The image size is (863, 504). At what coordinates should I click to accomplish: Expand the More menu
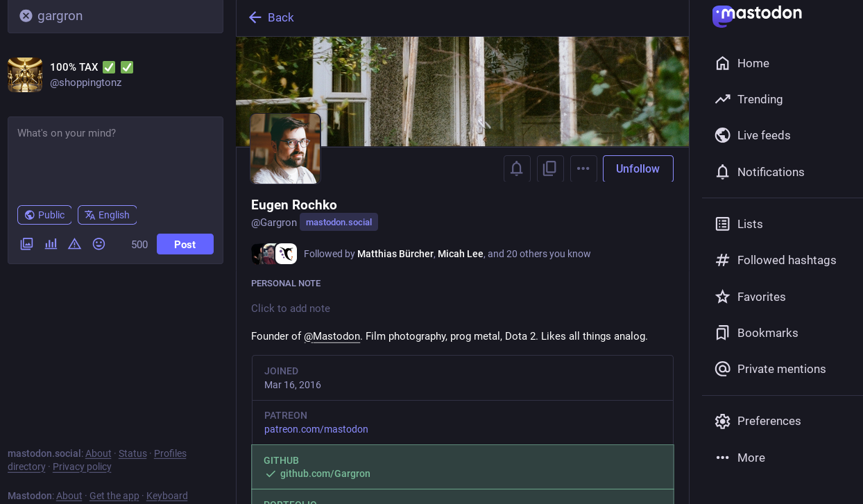click(741, 458)
